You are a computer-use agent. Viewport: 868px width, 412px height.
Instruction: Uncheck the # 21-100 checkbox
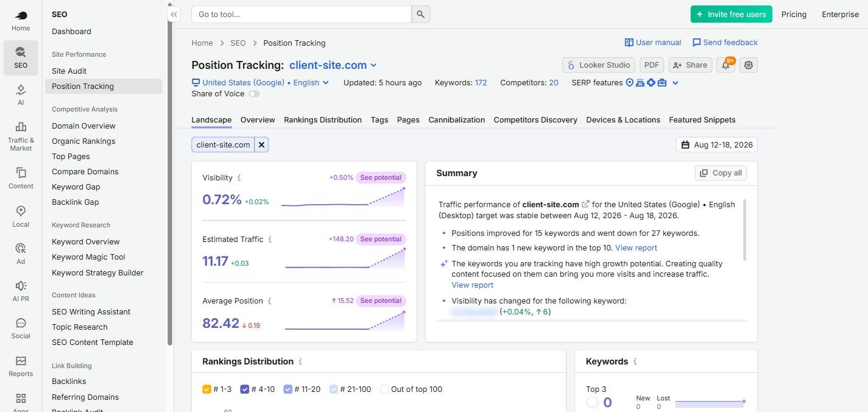coord(333,389)
